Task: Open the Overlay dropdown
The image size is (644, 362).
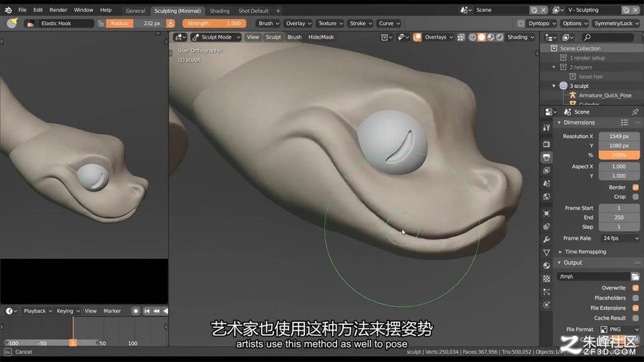Action: pyautogui.click(x=298, y=23)
